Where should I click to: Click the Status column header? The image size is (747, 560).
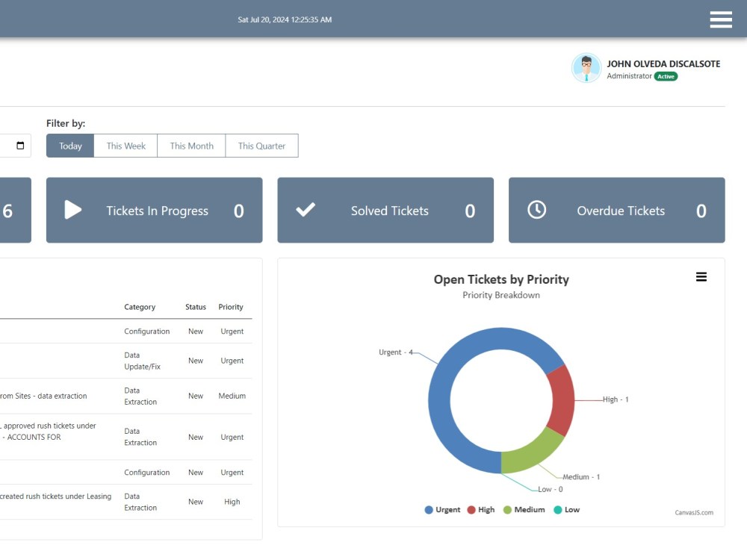pos(195,307)
